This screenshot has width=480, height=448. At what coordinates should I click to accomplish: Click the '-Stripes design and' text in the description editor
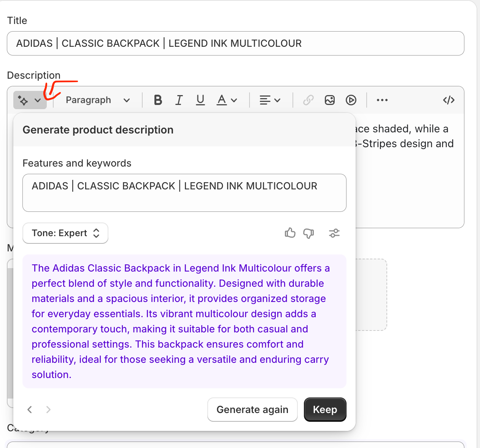[405, 144]
